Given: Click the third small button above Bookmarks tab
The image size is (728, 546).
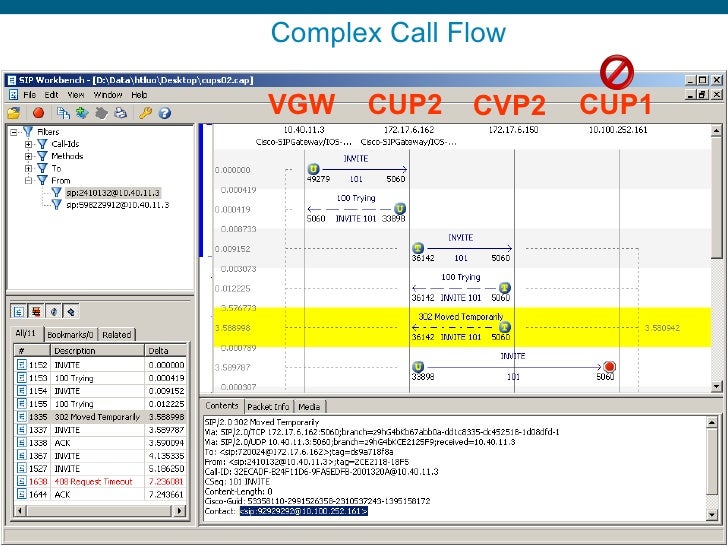Looking at the screenshot, I should coord(53,311).
